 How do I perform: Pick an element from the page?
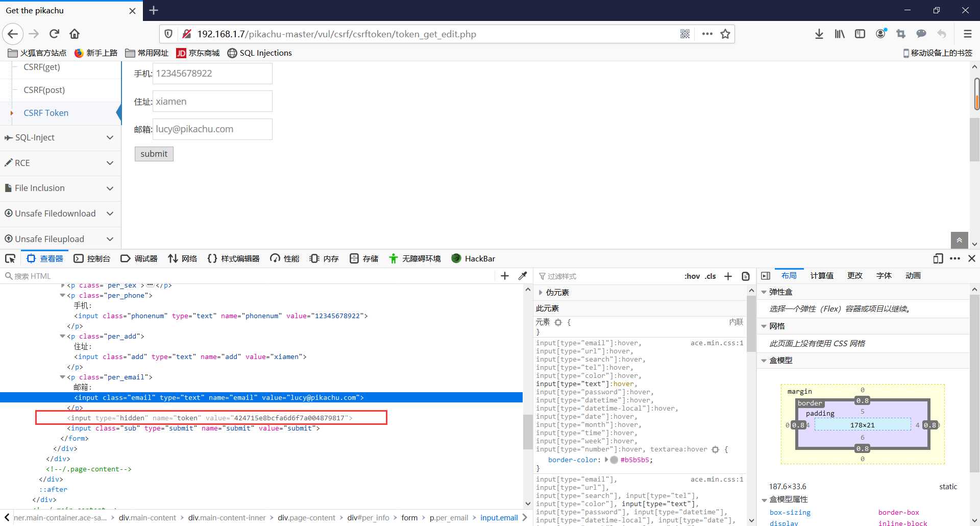click(10, 259)
